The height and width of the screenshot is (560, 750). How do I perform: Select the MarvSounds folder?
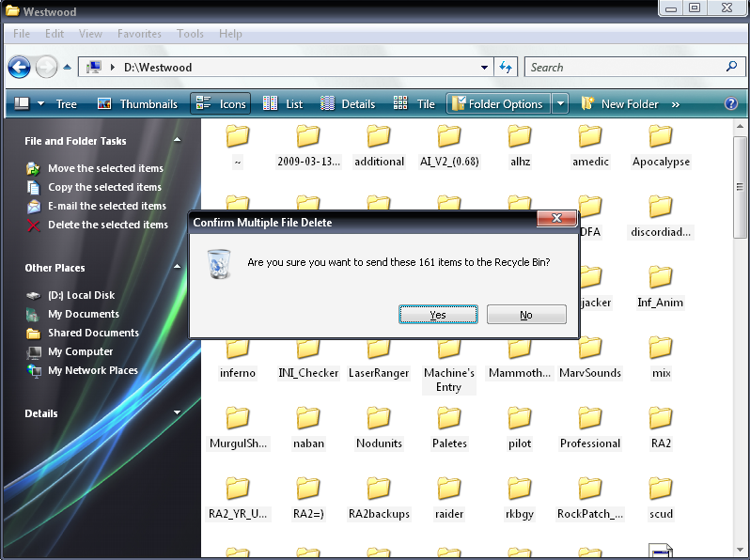(590, 357)
